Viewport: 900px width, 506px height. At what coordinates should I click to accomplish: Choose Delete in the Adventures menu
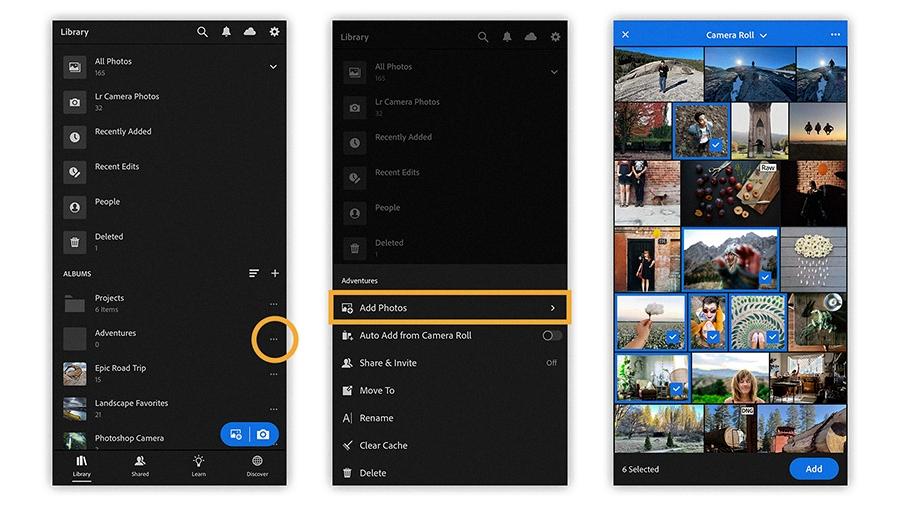point(449,473)
